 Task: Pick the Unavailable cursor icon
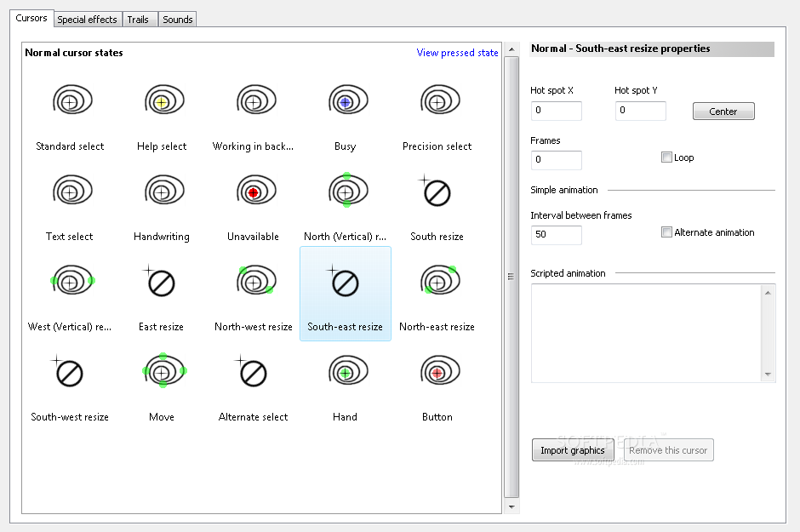coord(256,191)
